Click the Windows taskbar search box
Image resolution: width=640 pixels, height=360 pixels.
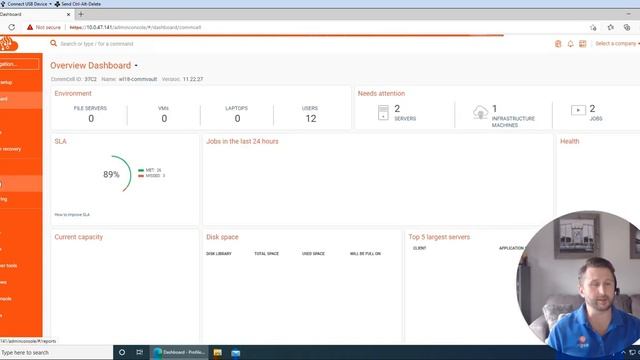56,352
